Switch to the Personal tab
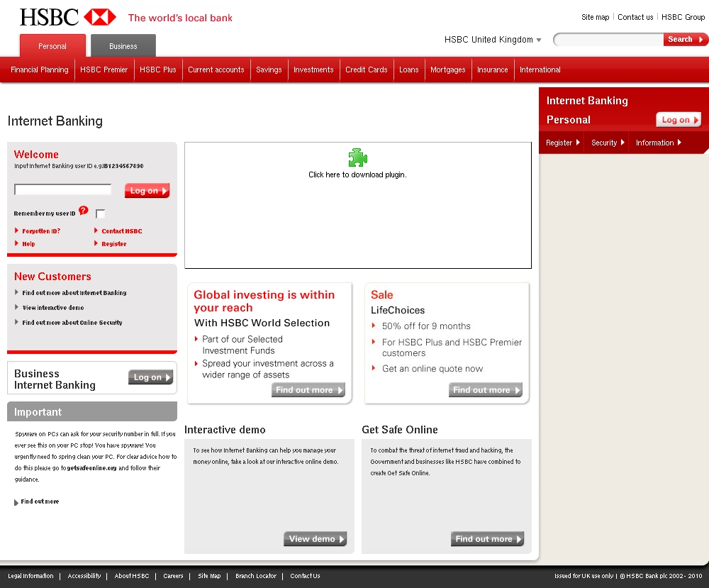The image size is (709, 588). point(52,46)
